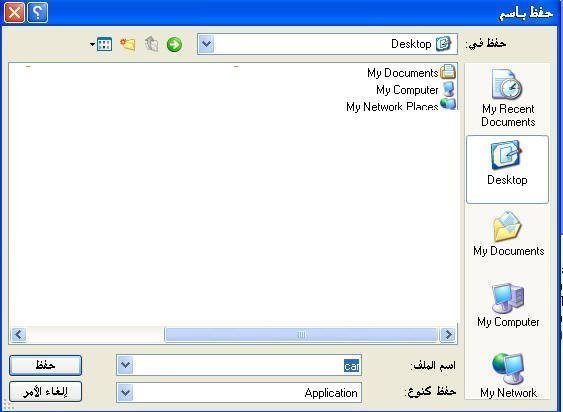Create a new folder
This screenshot has height=412, width=563.
[x=128, y=45]
